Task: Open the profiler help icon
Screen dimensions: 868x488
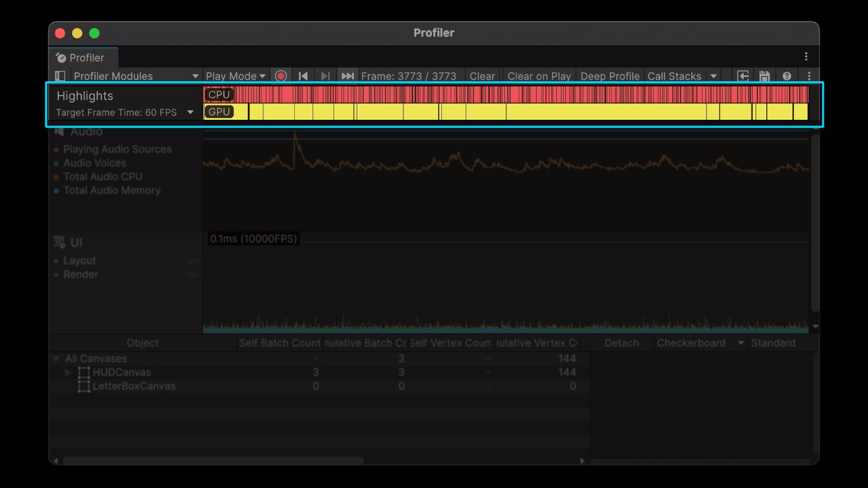Action: [787, 76]
